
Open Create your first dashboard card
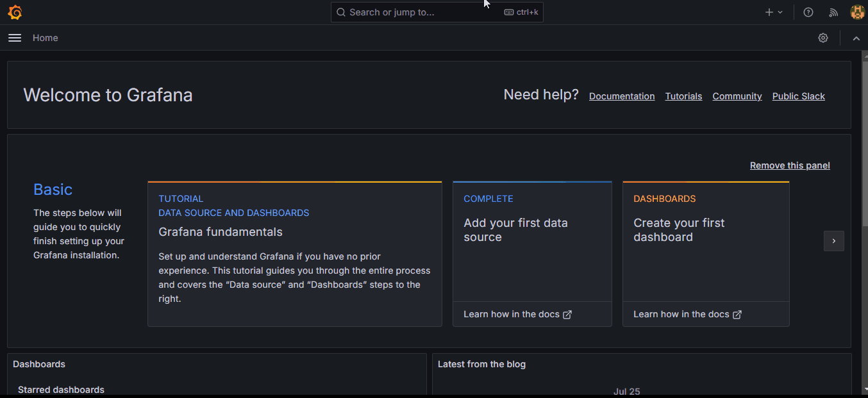[x=706, y=254]
